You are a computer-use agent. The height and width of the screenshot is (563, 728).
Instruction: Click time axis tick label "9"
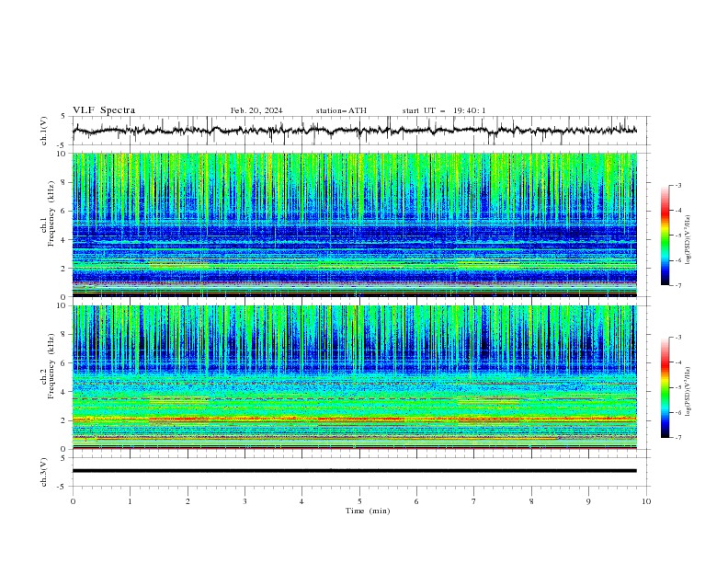click(588, 501)
